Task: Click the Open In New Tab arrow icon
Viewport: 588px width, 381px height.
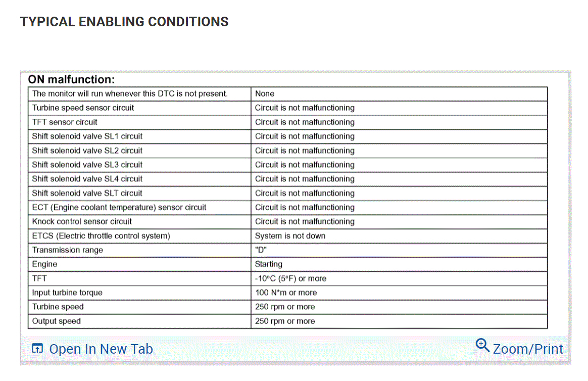Action: coord(37,349)
